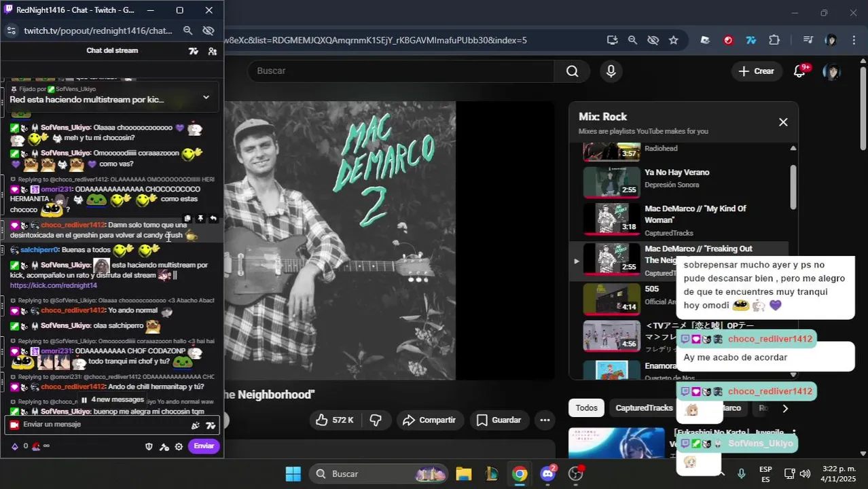Open Discord from taskbar
This screenshot has width=868, height=489.
click(x=548, y=473)
